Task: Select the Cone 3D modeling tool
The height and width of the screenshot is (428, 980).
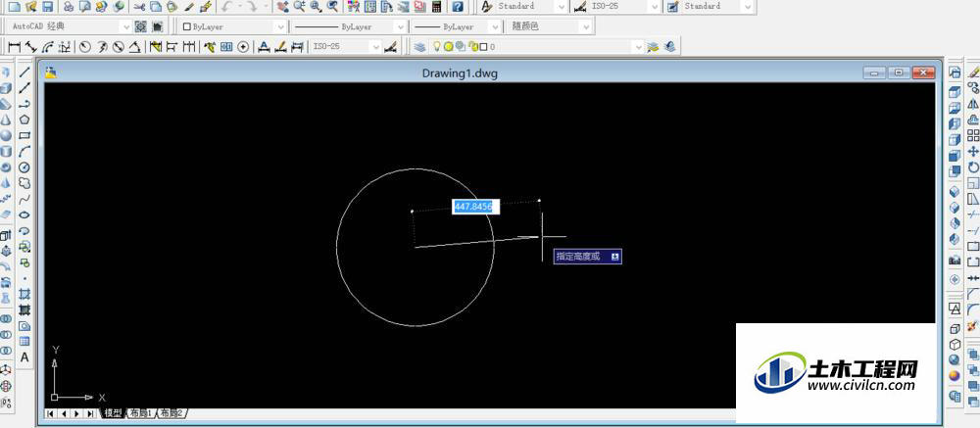Action: [x=6, y=119]
